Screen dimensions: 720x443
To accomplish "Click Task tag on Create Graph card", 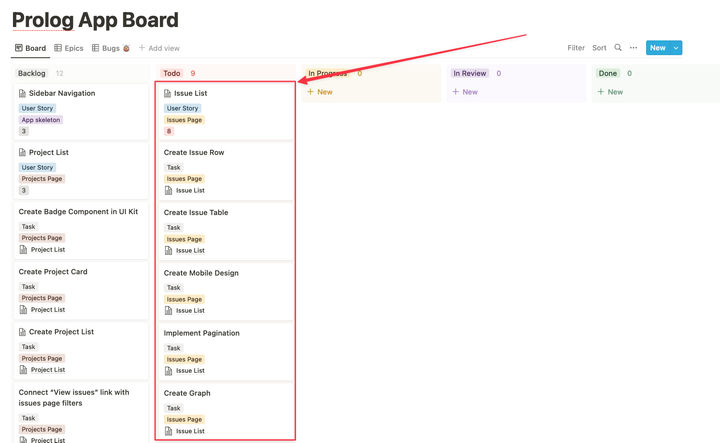I will pos(174,408).
